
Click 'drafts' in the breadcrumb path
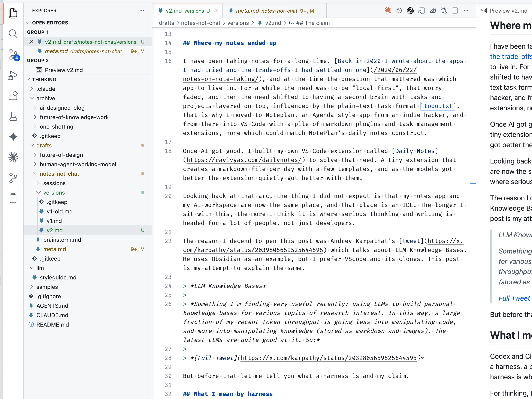166,23
